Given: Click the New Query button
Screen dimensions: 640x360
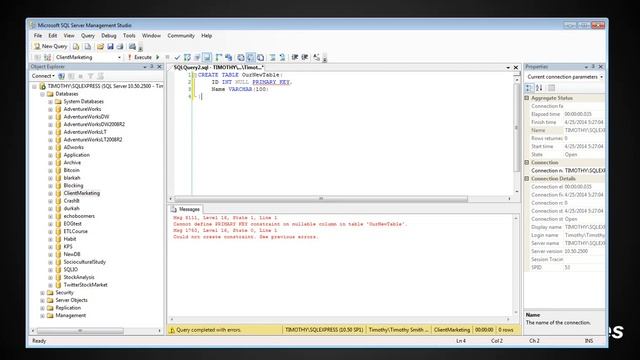Looking at the screenshot, I should 51,47.
